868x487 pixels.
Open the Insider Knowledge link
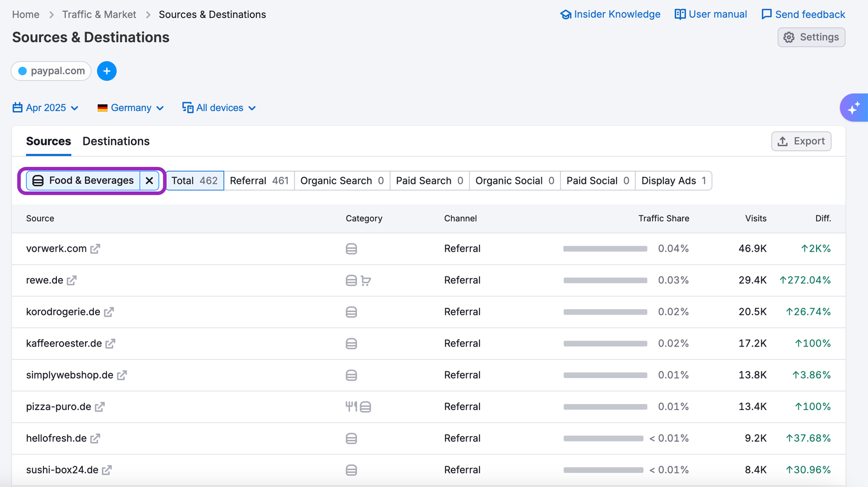point(610,15)
